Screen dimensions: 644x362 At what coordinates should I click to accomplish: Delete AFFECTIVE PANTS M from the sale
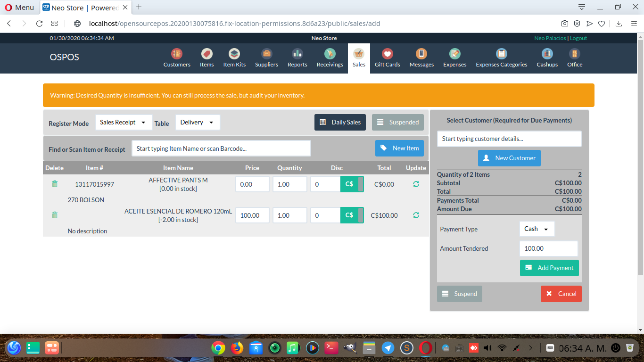[54, 184]
